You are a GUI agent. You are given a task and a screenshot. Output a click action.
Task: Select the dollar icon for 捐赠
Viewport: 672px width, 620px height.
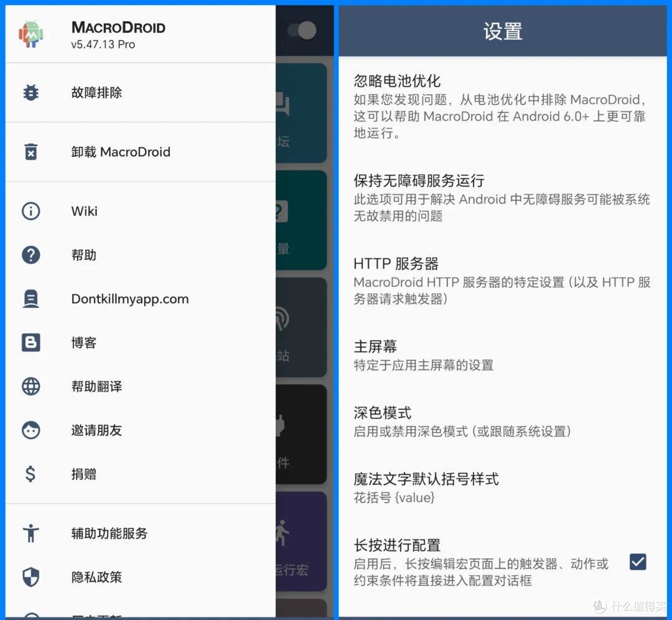(x=31, y=474)
